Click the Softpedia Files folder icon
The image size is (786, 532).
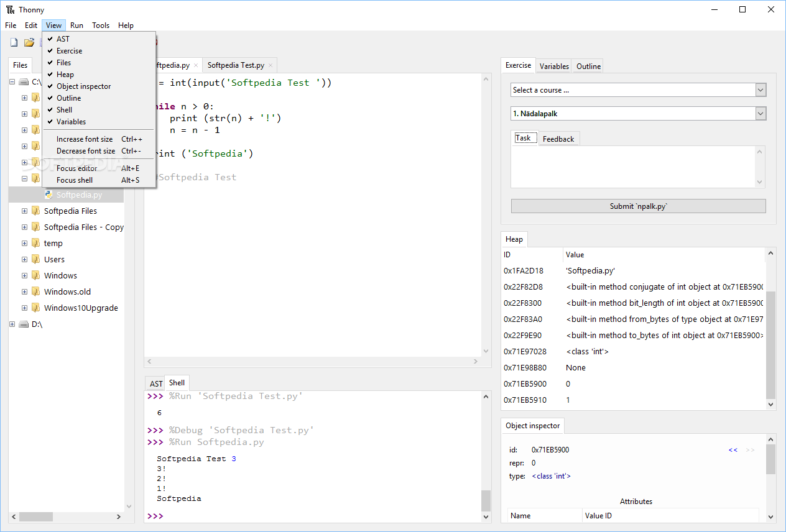36,211
